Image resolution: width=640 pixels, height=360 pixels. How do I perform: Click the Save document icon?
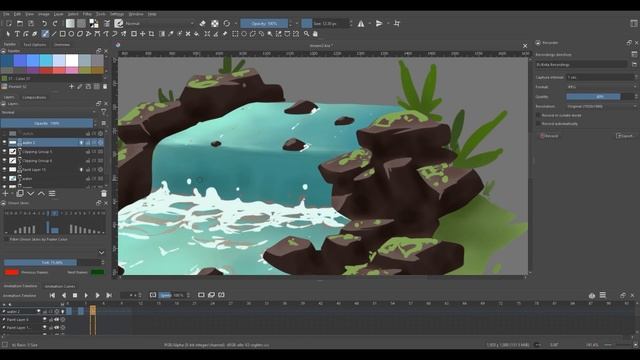point(31,24)
